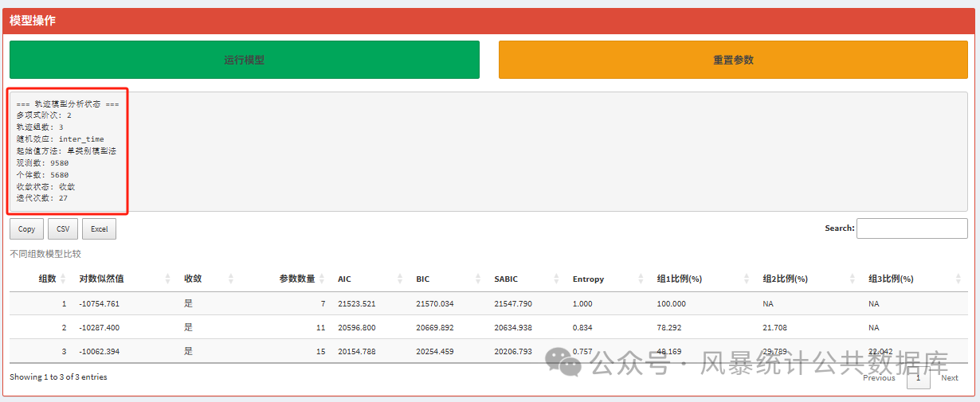Go to Next page of table
Viewport: 980px width, 402px height.
tap(950, 378)
